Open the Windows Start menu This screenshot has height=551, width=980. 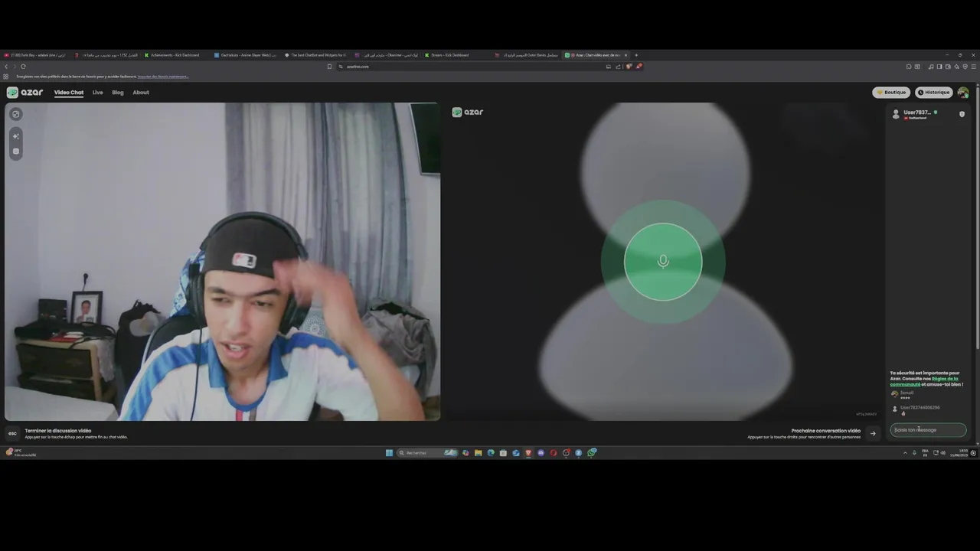(389, 453)
